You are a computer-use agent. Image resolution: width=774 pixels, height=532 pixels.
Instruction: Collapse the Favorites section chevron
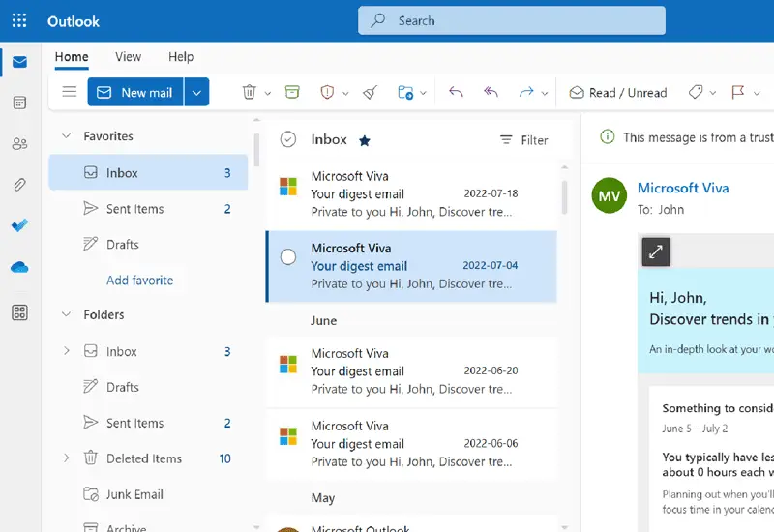(x=66, y=135)
